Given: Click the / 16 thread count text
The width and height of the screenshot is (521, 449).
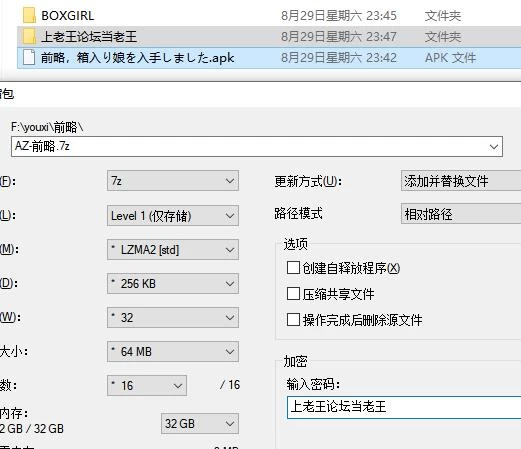Looking at the screenshot, I should click(x=230, y=385).
